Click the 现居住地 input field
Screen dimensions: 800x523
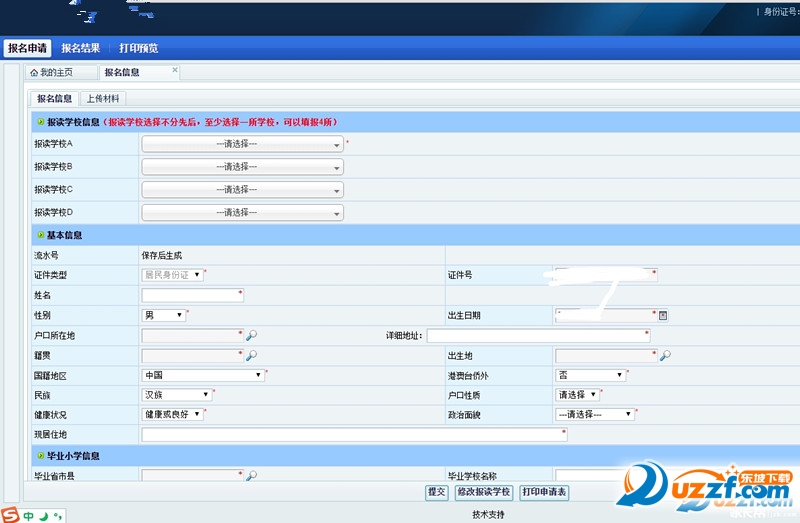(354, 435)
